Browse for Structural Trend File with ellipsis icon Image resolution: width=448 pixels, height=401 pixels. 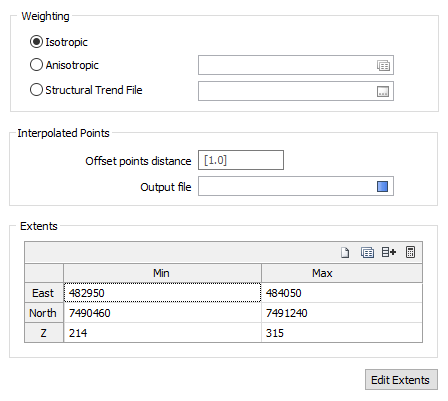point(383,91)
